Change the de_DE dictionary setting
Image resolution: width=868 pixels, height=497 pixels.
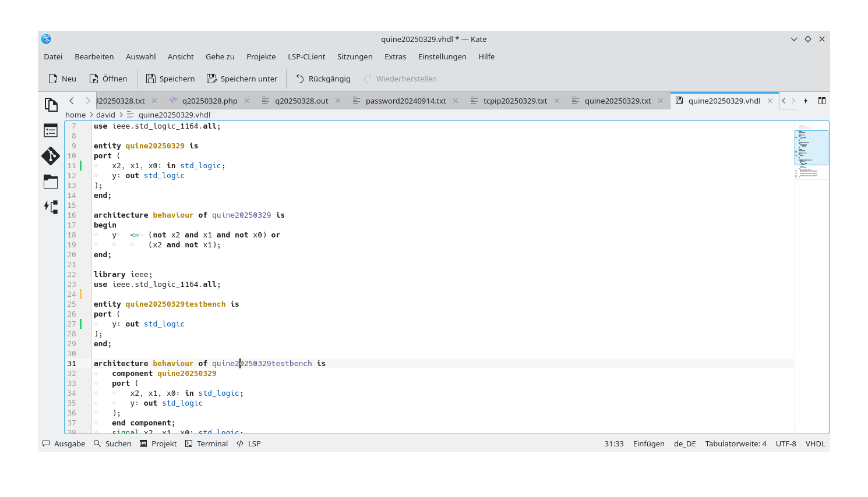684,443
